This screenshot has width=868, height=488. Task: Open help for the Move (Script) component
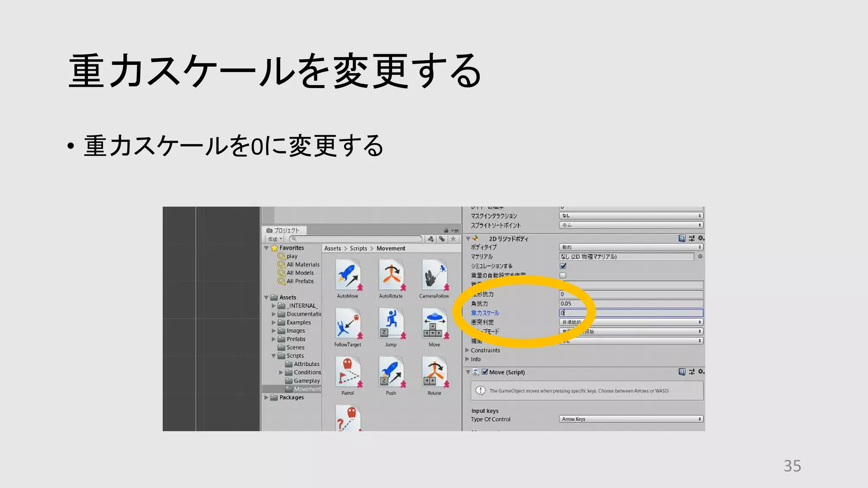682,372
